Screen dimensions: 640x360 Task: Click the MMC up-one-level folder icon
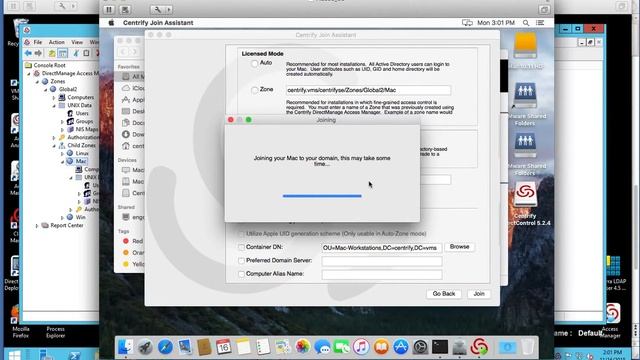tap(52, 53)
